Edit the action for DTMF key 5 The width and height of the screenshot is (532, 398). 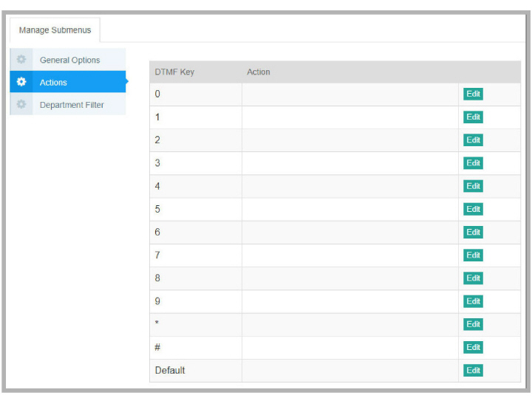pyautogui.click(x=473, y=209)
